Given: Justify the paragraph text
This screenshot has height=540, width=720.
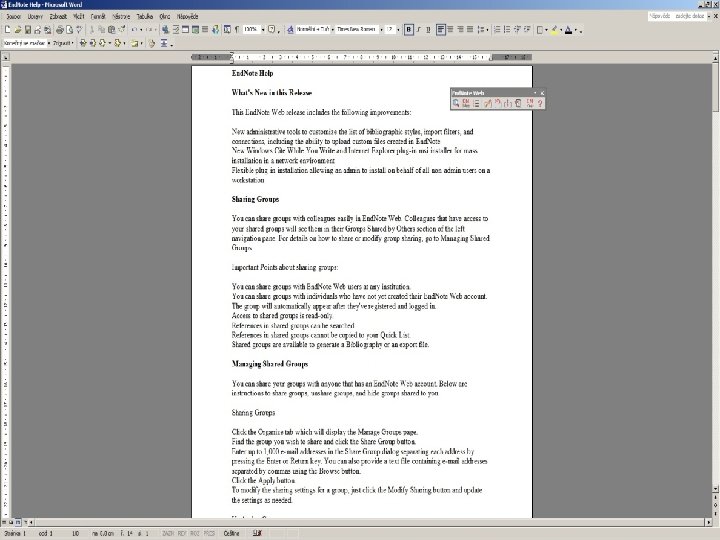Looking at the screenshot, I should pyautogui.click(x=470, y=30).
